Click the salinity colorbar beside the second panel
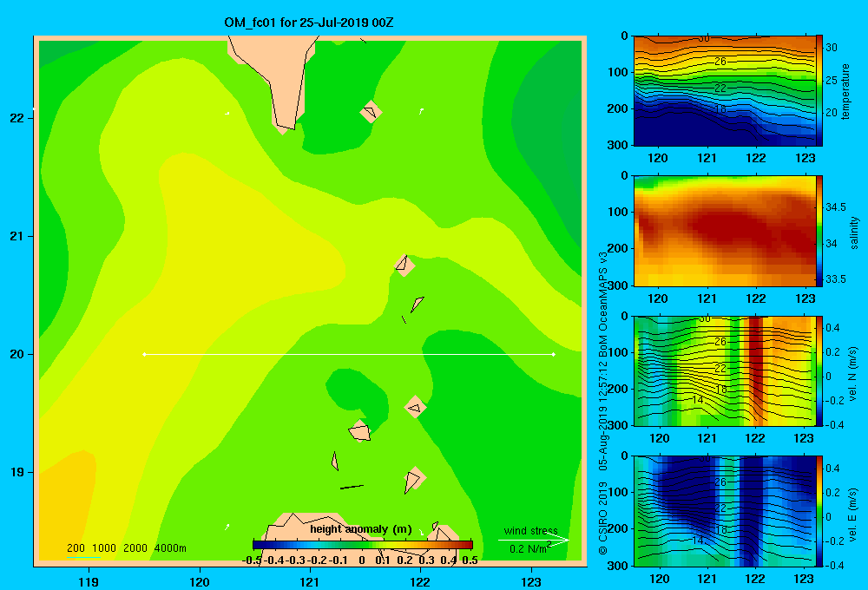This screenshot has height=590, width=868. point(819,231)
